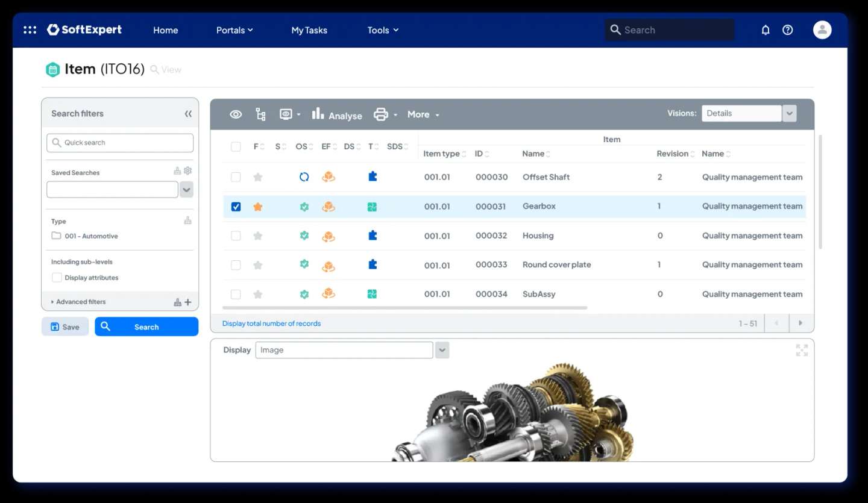Open the Visions dropdown showing Details

point(789,113)
